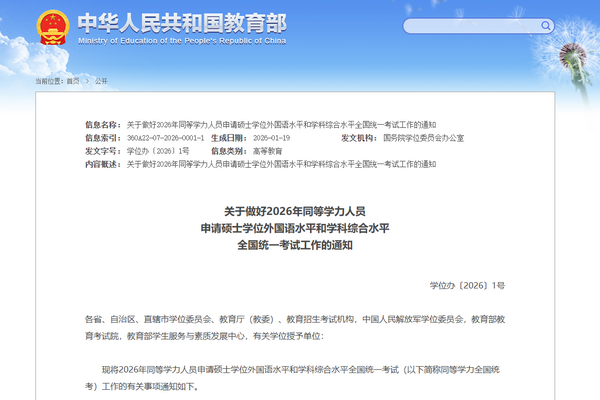Viewport: 600px width, 400px height.
Task: Click the search magnifier icon
Action: (x=546, y=26)
